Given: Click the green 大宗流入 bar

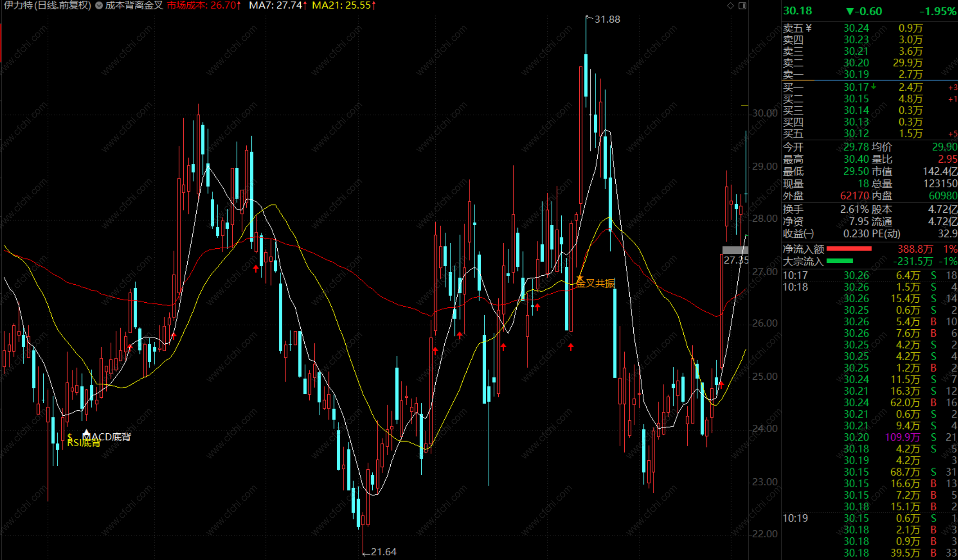Looking at the screenshot, I should point(839,261).
